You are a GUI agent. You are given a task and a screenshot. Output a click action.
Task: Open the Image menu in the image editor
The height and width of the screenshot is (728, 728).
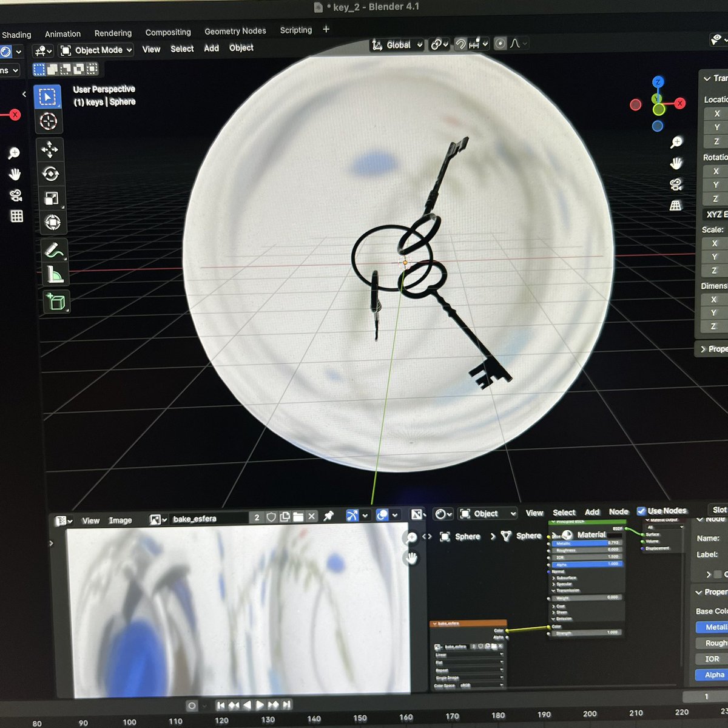(x=120, y=521)
